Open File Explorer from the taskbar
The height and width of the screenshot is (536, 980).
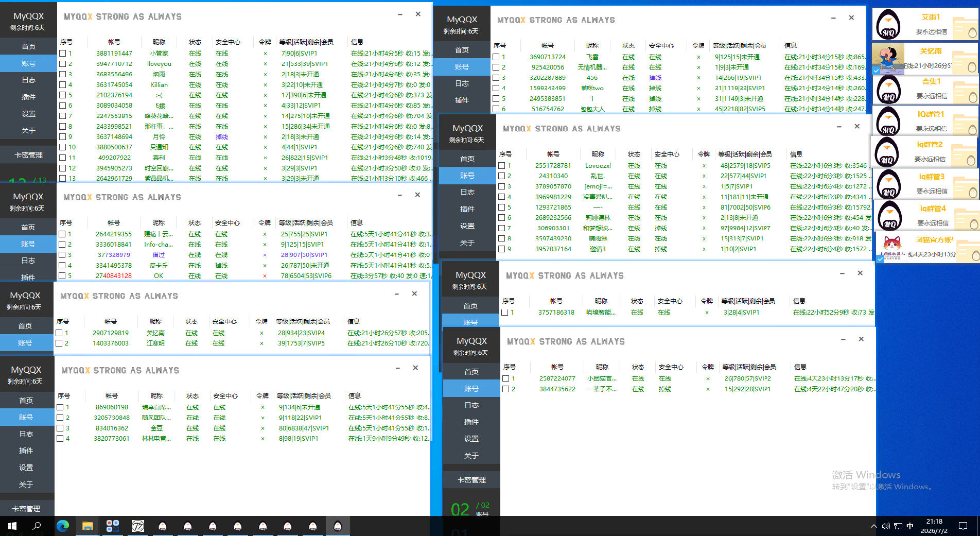tap(87, 526)
